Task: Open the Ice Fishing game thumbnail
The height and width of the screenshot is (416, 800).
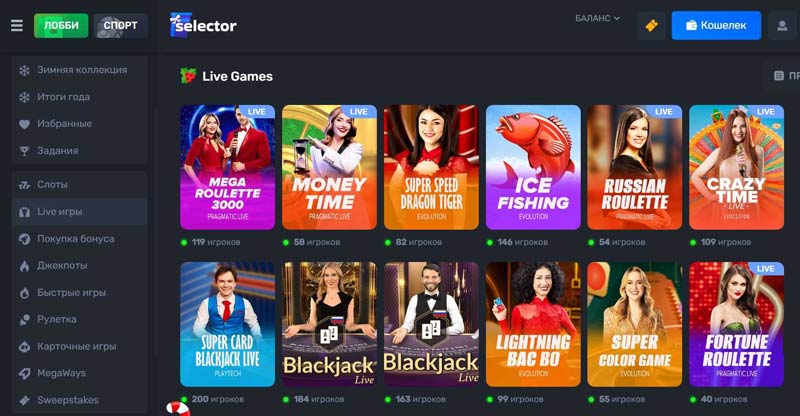Action: [533, 167]
